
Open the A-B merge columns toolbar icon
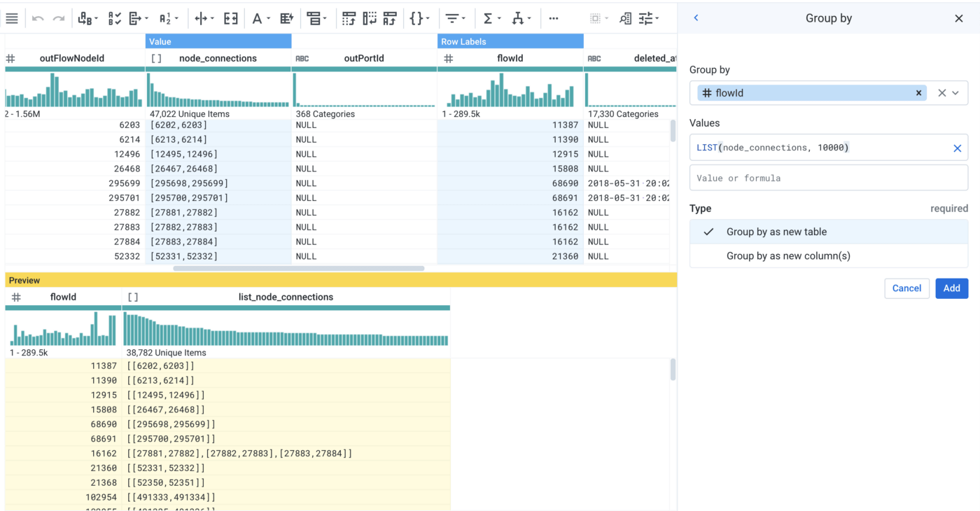(87, 19)
